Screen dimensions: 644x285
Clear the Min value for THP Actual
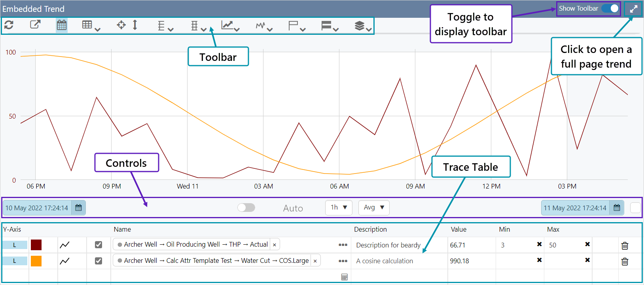click(x=539, y=244)
